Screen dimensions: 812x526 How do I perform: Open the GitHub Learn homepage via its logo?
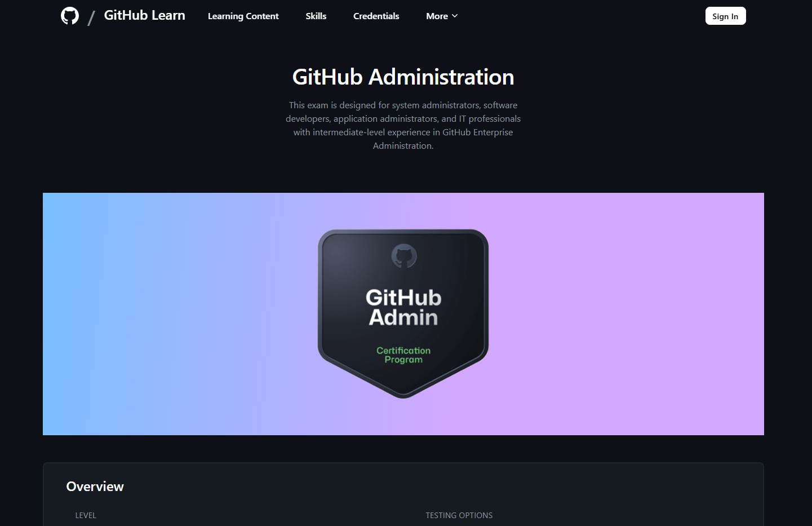pos(144,16)
